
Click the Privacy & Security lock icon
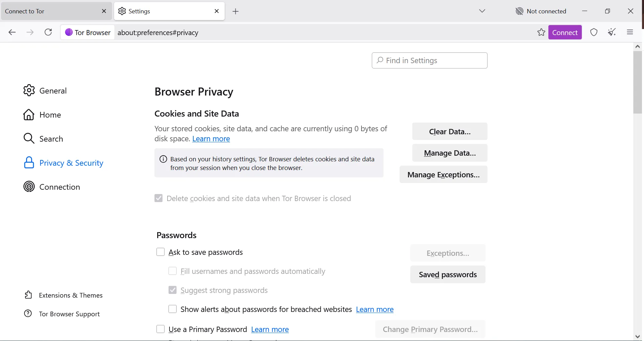pyautogui.click(x=29, y=163)
